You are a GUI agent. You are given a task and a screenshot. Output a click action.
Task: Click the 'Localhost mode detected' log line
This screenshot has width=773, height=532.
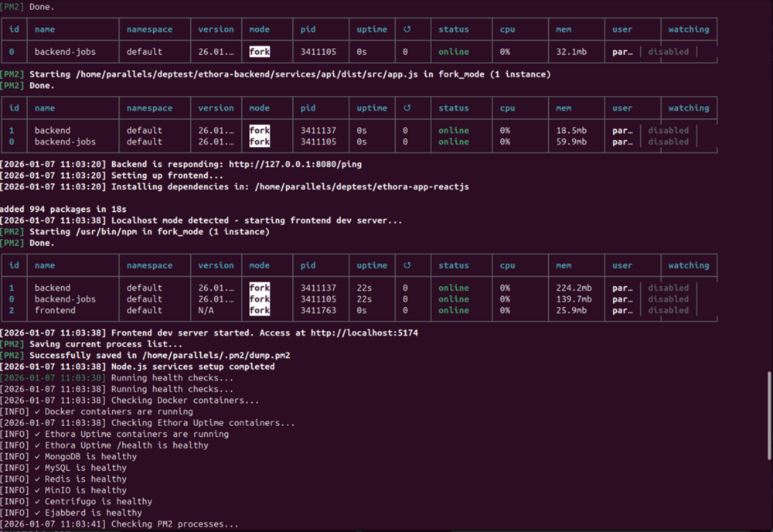tap(201, 220)
